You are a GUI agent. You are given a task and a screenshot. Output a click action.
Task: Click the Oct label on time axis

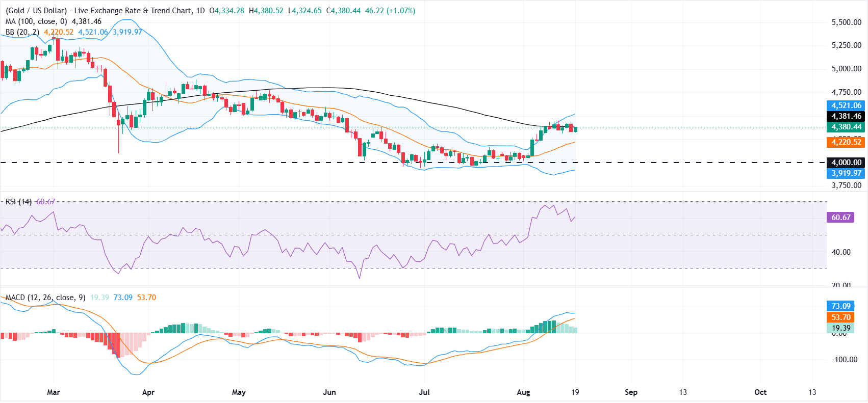[760, 392]
